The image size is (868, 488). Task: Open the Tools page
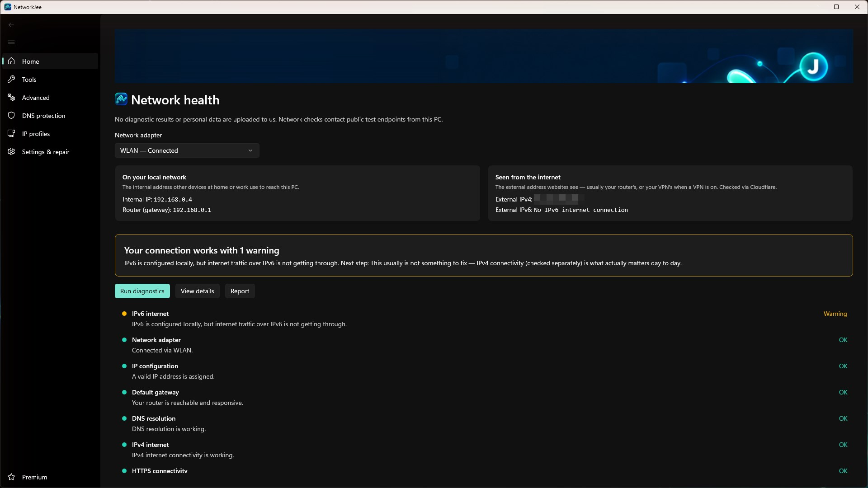click(x=50, y=79)
